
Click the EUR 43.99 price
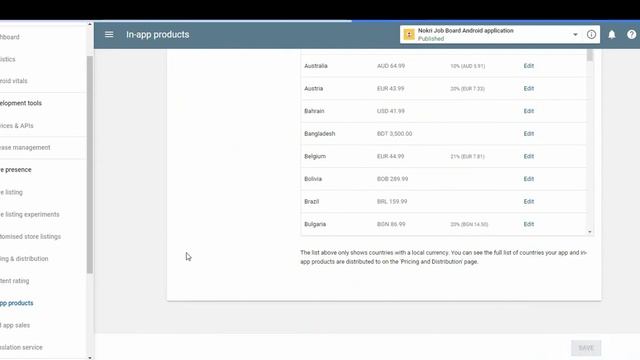point(391,88)
